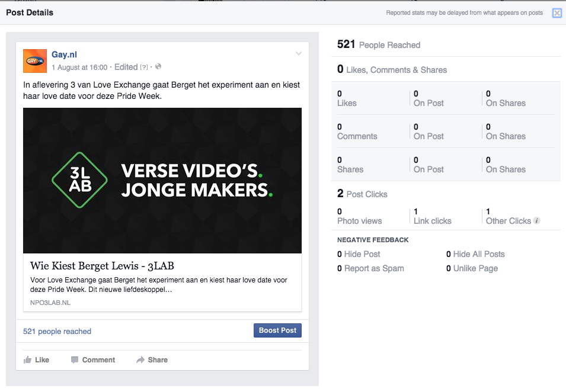566x392 pixels.
Task: Open the Wie Kiest Berget Lewis - 3LAB headline
Action: 102,266
